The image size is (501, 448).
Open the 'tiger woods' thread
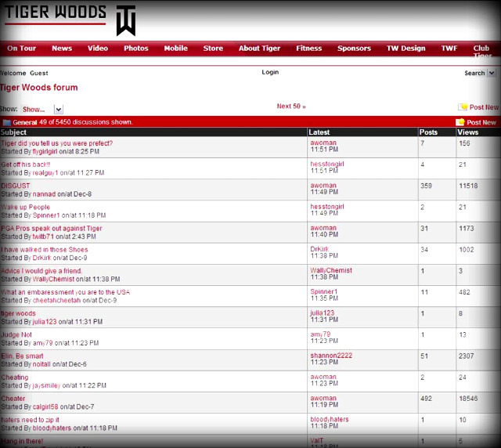[x=18, y=313]
